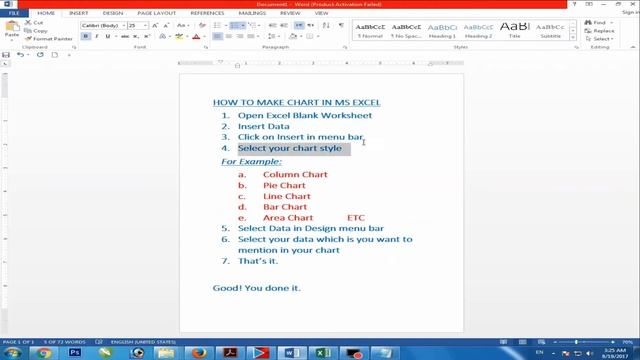Toggle bulleted list formatting

pos(217,25)
